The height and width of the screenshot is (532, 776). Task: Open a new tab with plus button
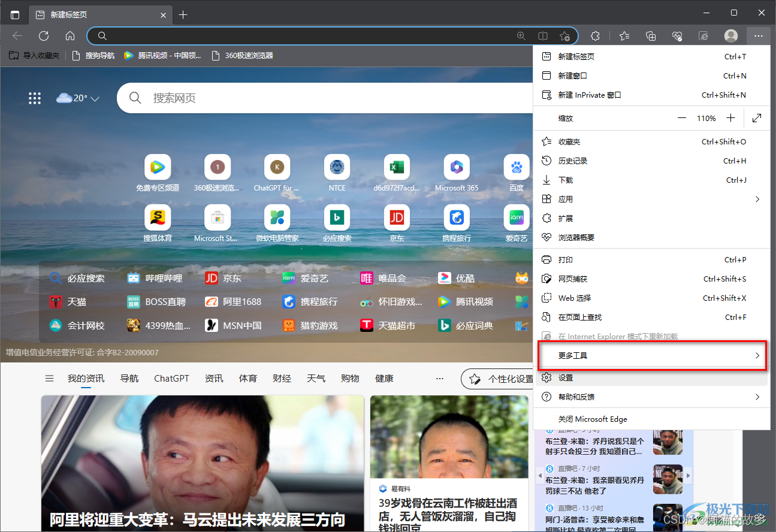[x=183, y=15]
